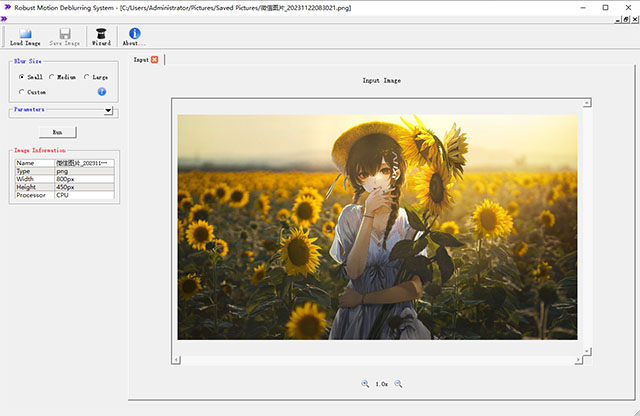Open the Wizard hat tool
Viewport: 640px width, 416px height.
pyautogui.click(x=101, y=34)
